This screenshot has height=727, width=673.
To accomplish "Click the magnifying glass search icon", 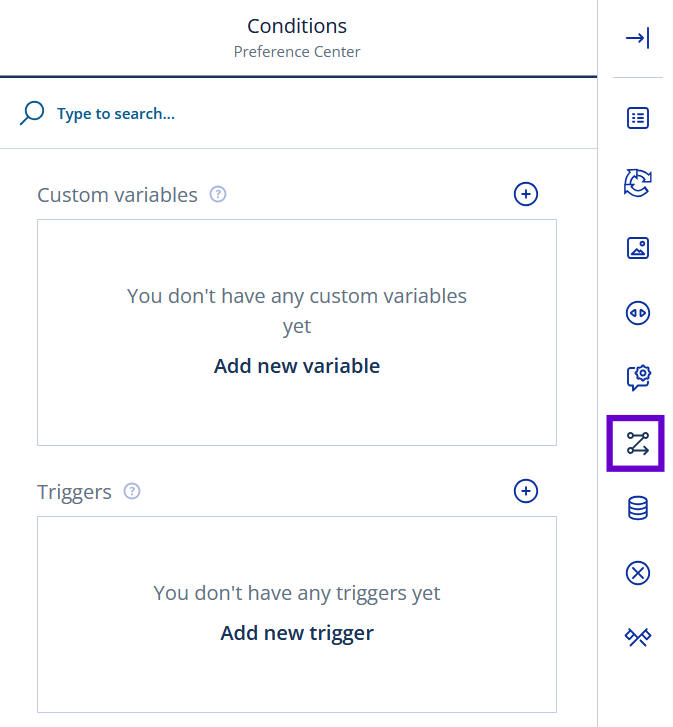I will (x=32, y=113).
